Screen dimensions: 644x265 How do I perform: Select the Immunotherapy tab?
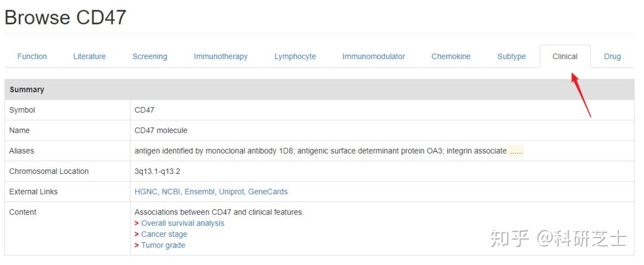[221, 57]
